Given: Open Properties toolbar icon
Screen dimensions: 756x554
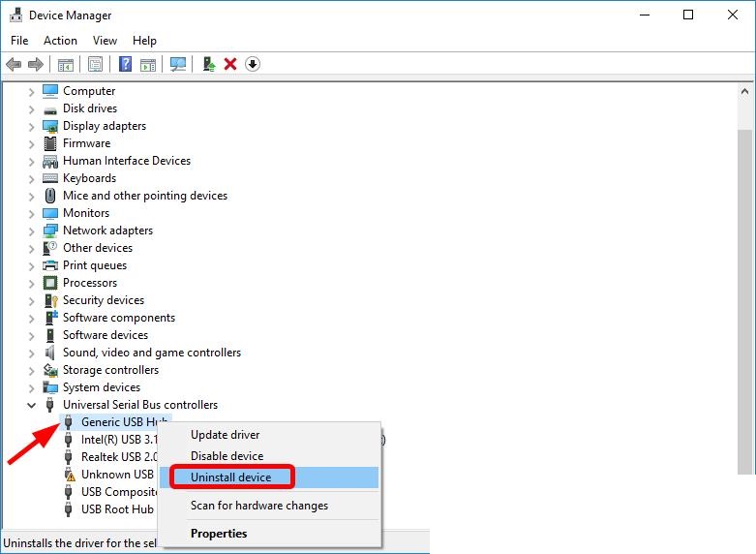Looking at the screenshot, I should [96, 64].
